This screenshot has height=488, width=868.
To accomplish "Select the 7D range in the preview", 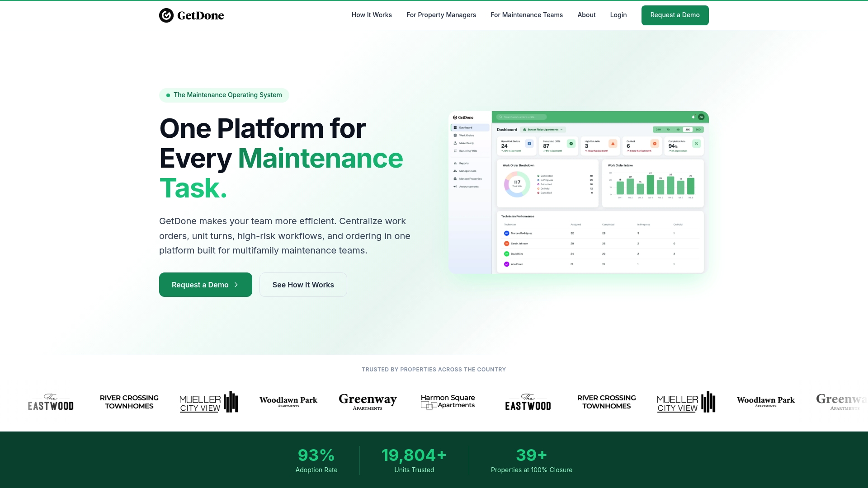I will tap(668, 130).
